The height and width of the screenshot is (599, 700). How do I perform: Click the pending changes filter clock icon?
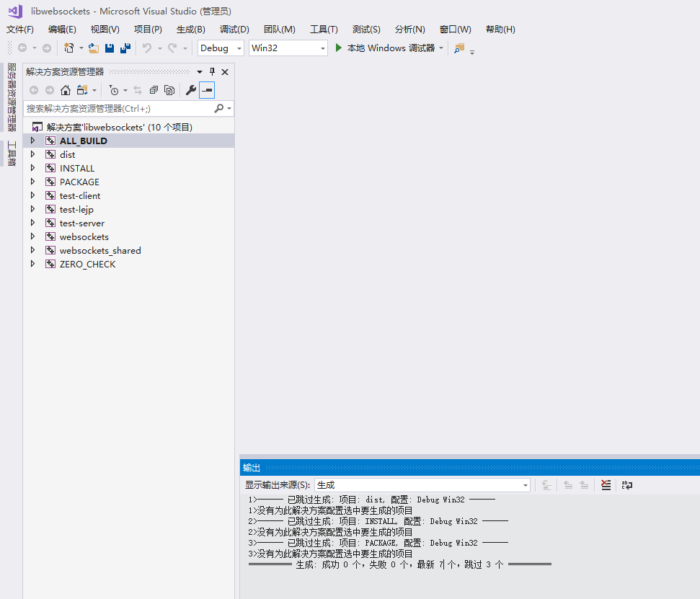[x=114, y=90]
